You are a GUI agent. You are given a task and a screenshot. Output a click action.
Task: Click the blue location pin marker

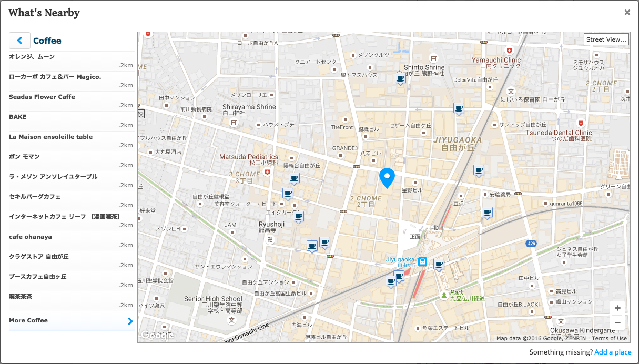pos(387,178)
